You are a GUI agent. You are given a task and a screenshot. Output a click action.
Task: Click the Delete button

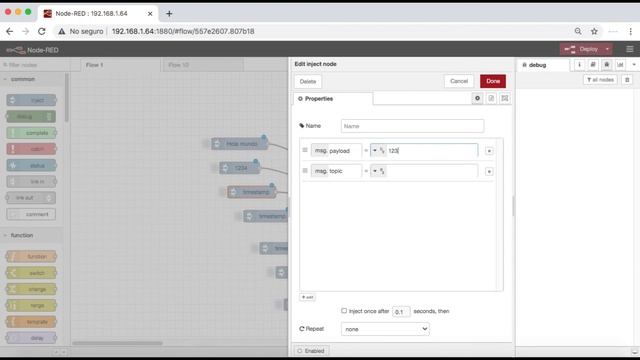[x=308, y=81]
